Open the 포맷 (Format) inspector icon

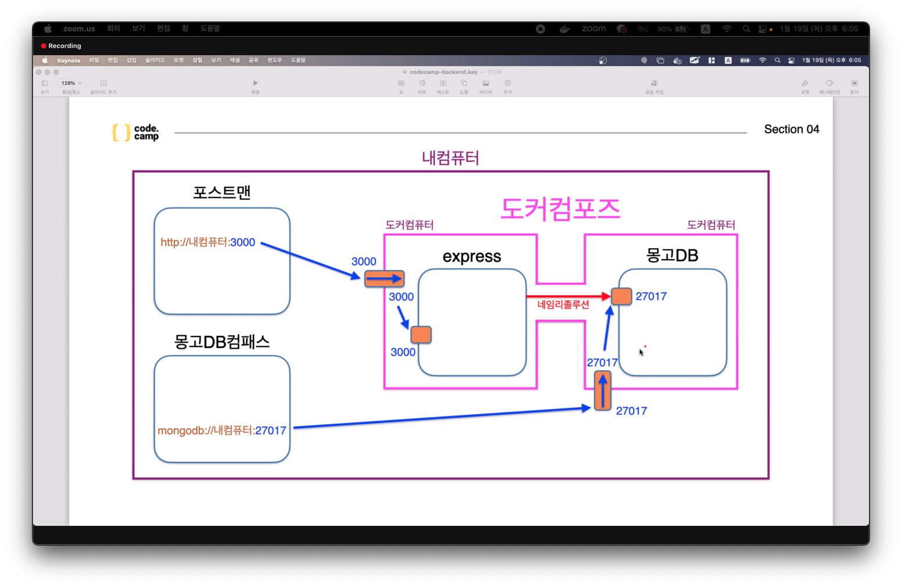(805, 83)
